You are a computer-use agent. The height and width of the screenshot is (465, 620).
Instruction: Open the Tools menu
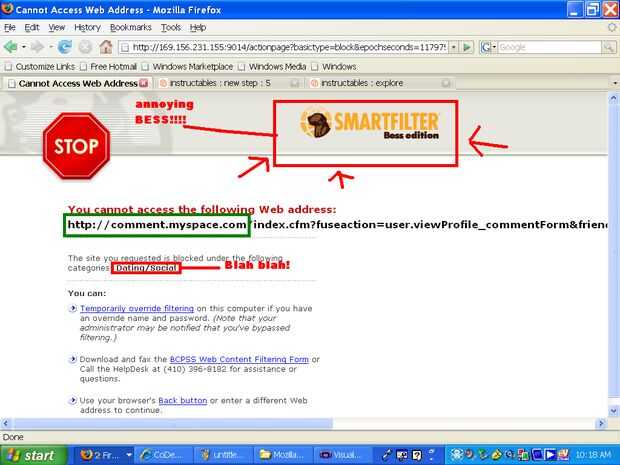171,27
